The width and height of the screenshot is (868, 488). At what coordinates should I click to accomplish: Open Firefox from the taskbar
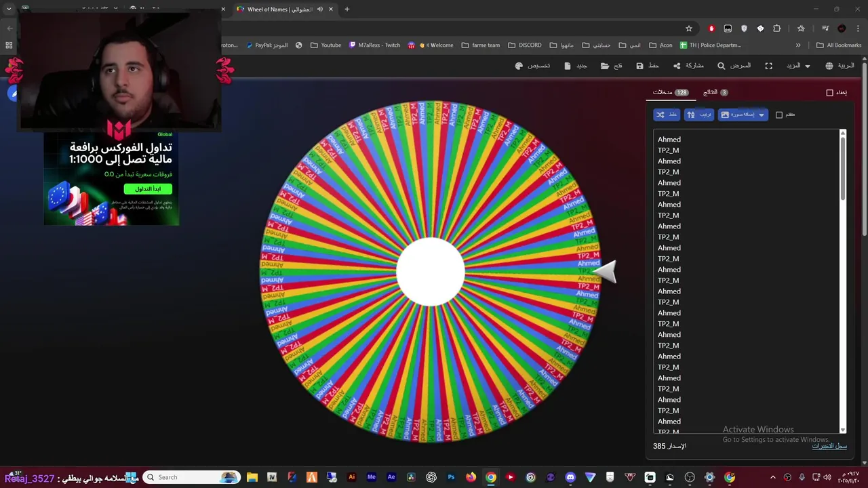pyautogui.click(x=471, y=477)
